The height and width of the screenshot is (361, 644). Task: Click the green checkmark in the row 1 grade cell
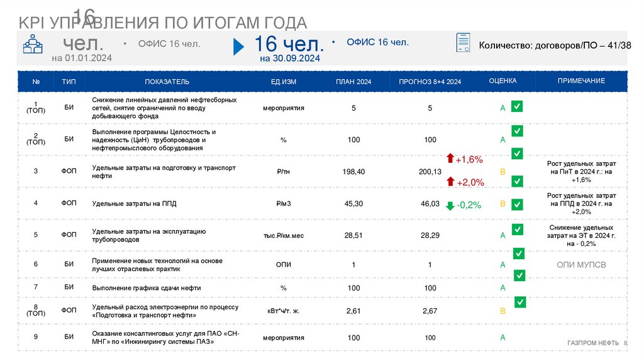517,106
